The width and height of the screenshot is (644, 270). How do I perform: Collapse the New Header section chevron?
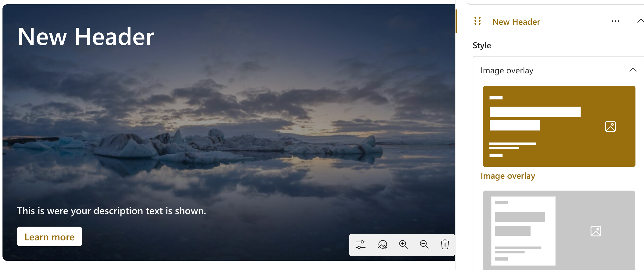(640, 21)
